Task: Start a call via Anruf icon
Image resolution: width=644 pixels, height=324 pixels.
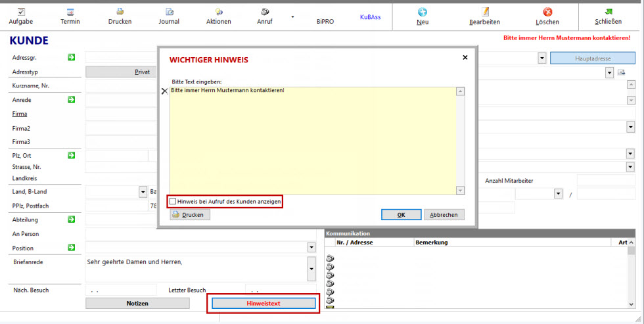Action: click(265, 12)
